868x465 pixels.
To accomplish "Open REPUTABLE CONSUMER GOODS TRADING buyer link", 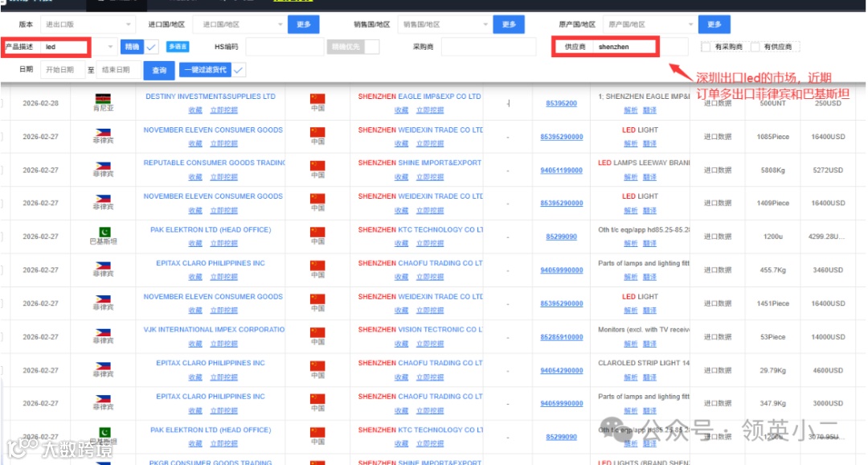I will click(x=215, y=163).
